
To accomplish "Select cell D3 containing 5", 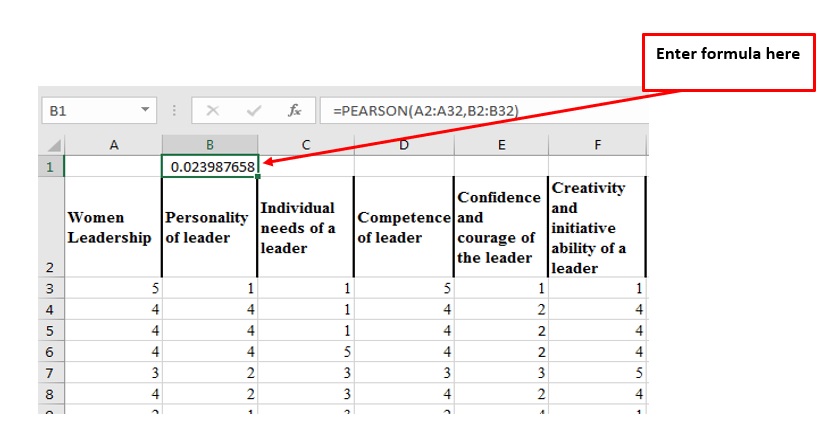I will pos(404,288).
